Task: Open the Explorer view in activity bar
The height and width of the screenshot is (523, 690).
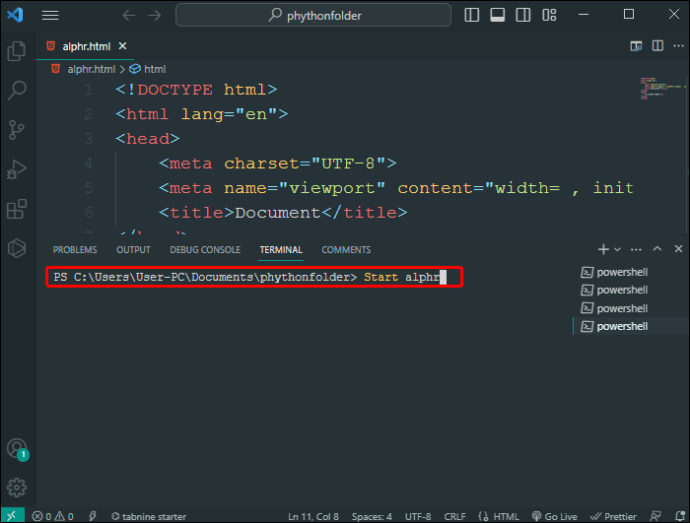Action: [16, 51]
